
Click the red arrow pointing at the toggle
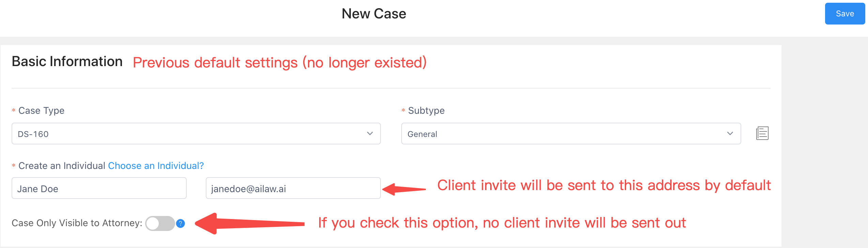tap(250, 223)
